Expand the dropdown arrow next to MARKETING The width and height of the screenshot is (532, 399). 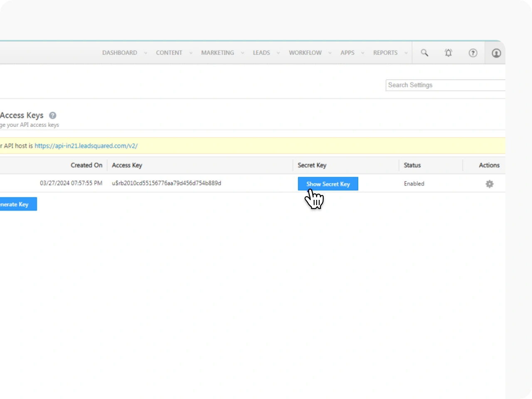pos(242,53)
